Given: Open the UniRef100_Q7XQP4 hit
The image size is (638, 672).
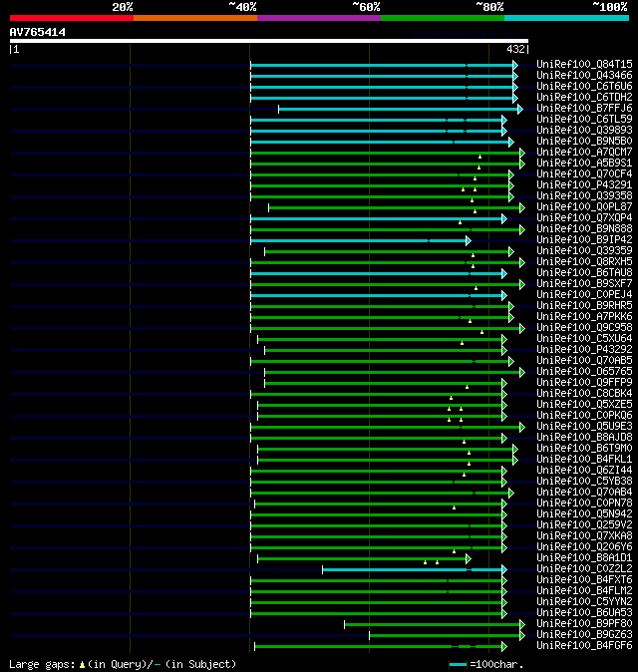Looking at the screenshot, I should [x=584, y=218].
